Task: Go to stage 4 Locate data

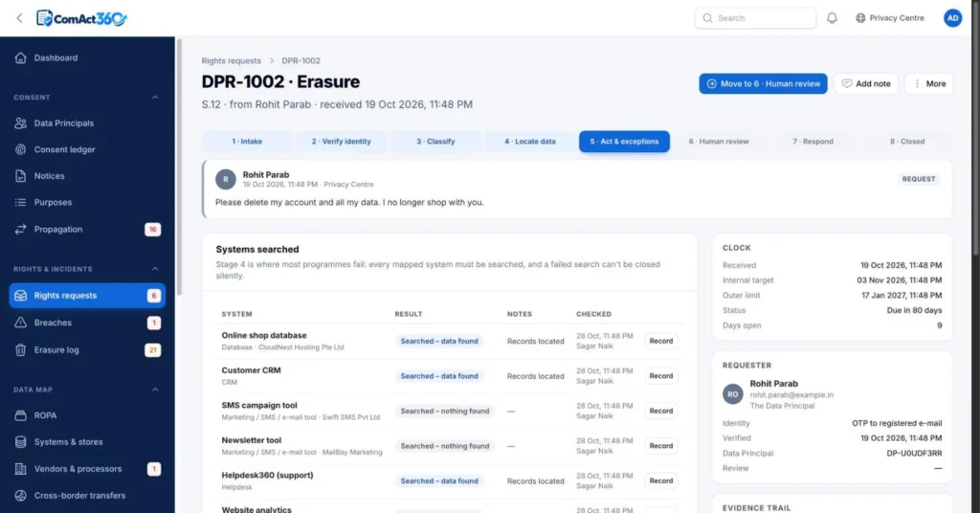Action: [530, 142]
